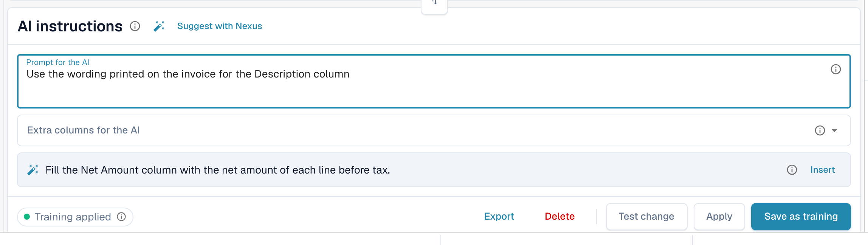The width and height of the screenshot is (868, 245).
Task: Click into the Prompt for the AI text box
Action: 434,81
